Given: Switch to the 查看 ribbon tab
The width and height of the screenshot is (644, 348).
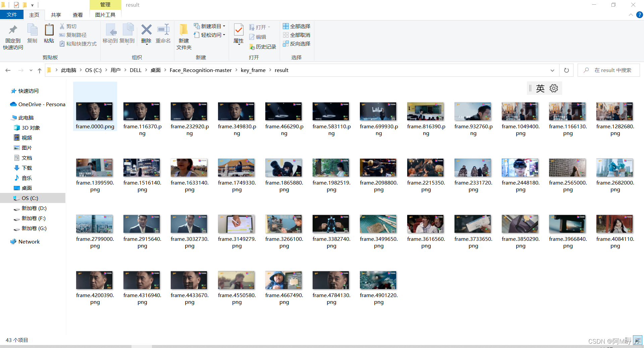Looking at the screenshot, I should [x=78, y=15].
